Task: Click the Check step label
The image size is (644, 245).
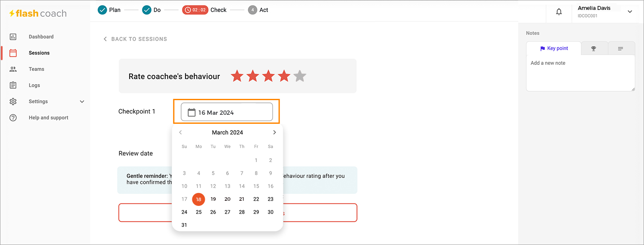Action: 219,10
